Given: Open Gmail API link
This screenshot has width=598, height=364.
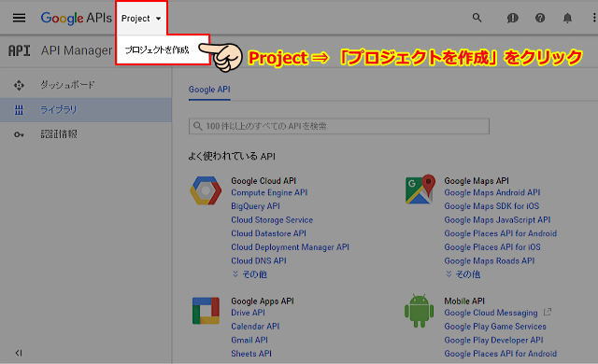Looking at the screenshot, I should pos(249,340).
